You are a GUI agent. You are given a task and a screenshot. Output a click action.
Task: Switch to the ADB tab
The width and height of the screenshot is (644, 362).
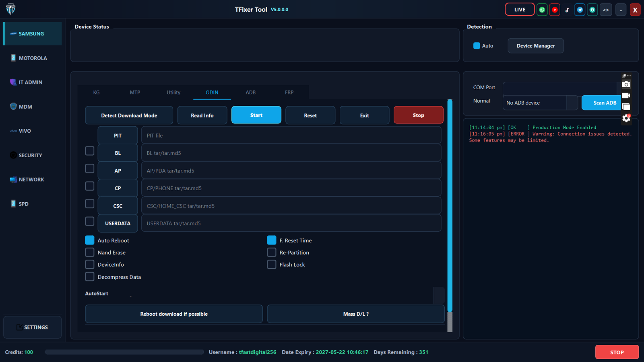click(x=251, y=92)
